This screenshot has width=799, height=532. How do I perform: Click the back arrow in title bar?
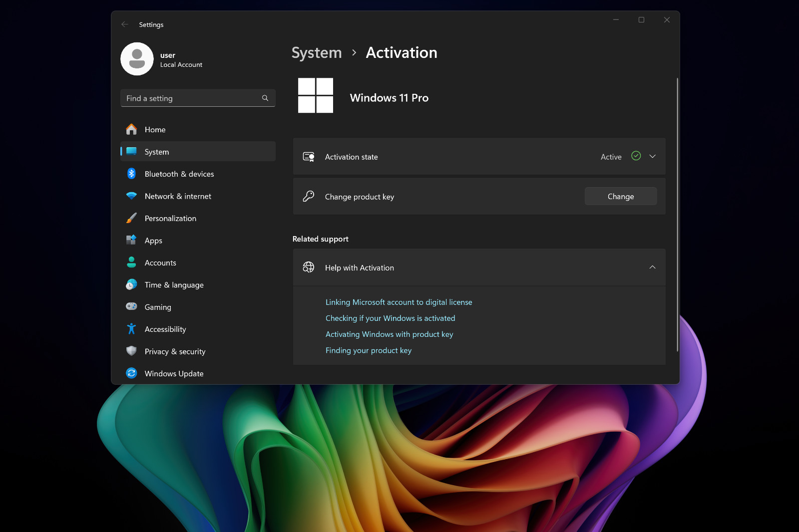pyautogui.click(x=125, y=24)
